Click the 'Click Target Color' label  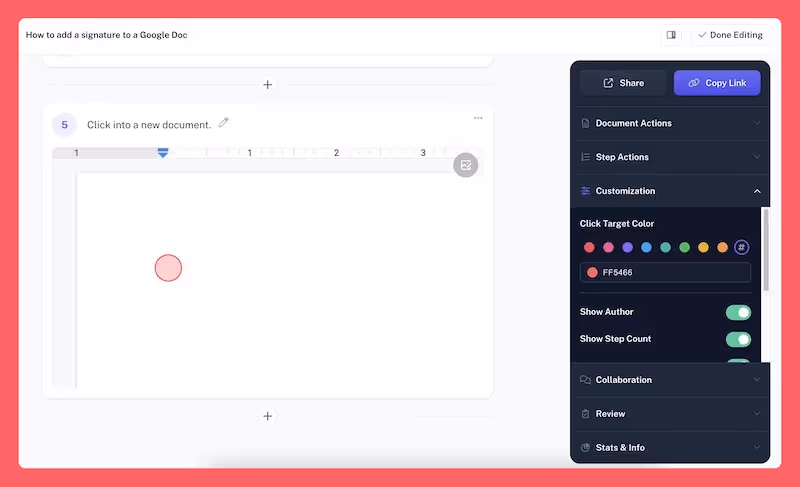click(x=617, y=223)
